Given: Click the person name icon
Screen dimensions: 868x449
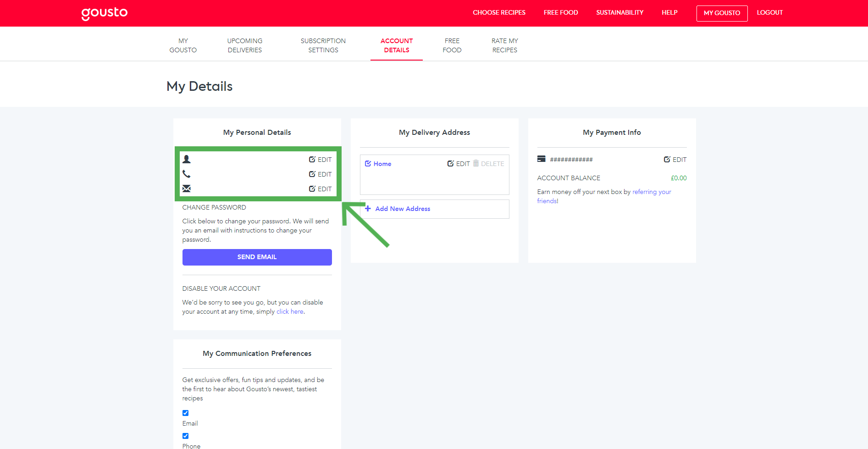Looking at the screenshot, I should [x=187, y=159].
